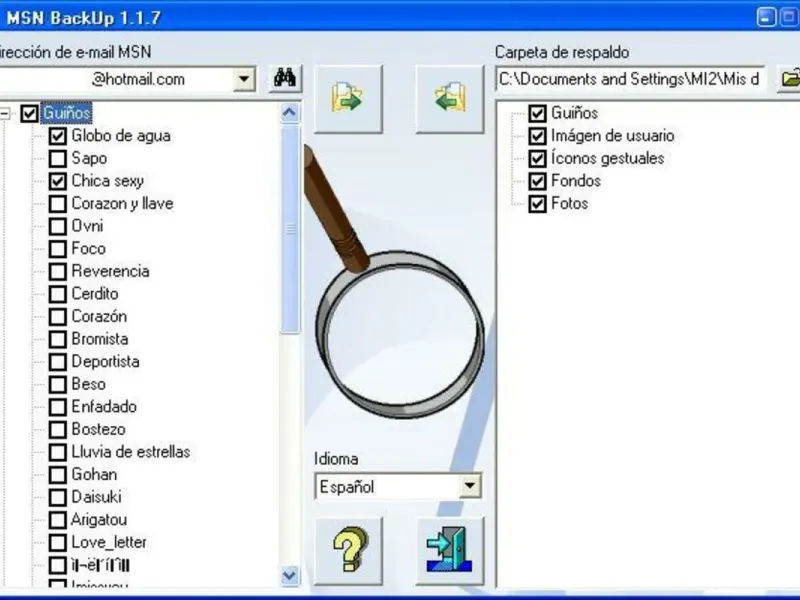
Task: Check the Ovni checkbox
Action: tap(58, 227)
